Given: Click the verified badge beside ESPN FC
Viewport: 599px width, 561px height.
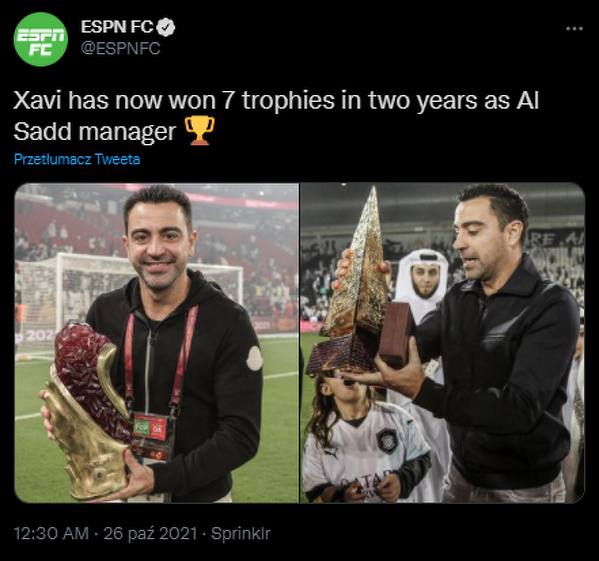Looking at the screenshot, I should (x=166, y=27).
